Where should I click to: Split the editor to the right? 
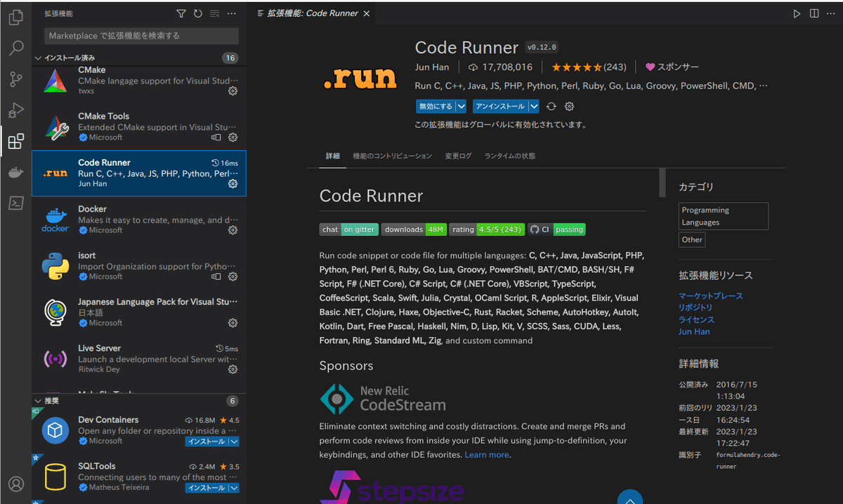(x=814, y=13)
